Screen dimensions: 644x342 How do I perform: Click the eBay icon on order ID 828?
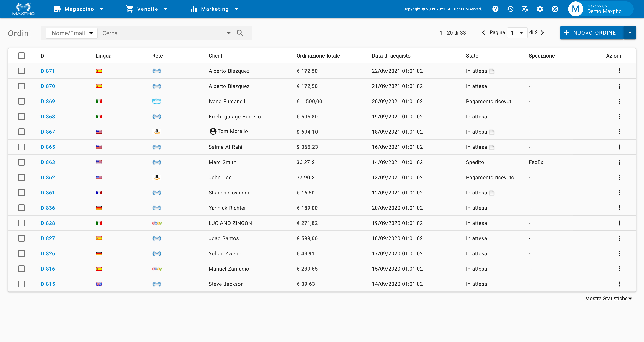(x=157, y=223)
